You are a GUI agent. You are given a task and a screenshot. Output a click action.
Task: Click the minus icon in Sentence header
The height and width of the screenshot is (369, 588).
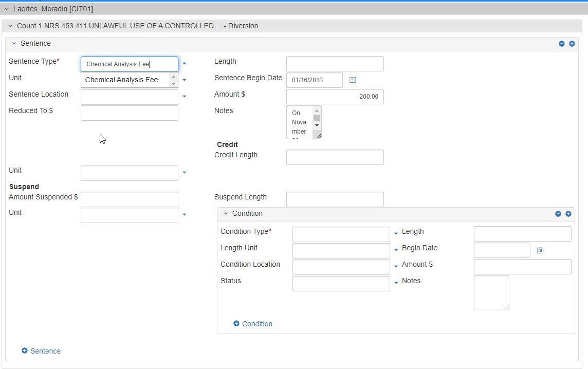562,44
